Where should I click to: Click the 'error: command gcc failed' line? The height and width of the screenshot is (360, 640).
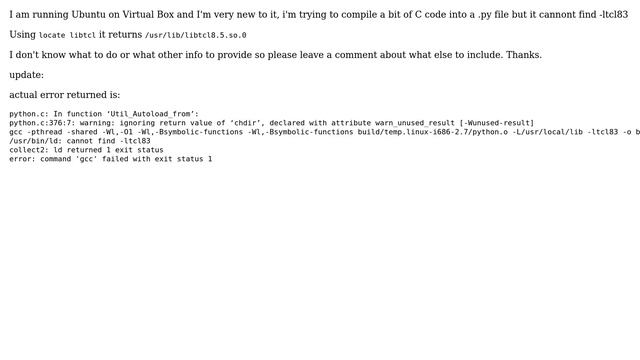click(111, 159)
